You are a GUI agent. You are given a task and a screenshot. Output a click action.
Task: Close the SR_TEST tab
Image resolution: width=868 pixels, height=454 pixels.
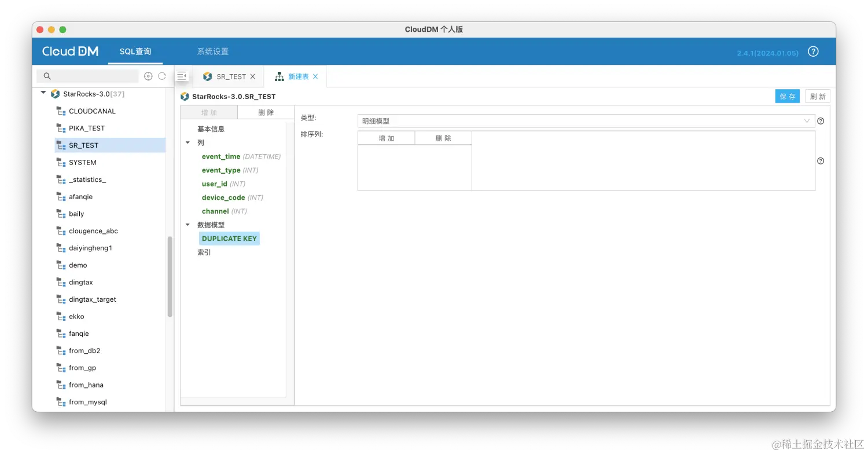pyautogui.click(x=252, y=76)
